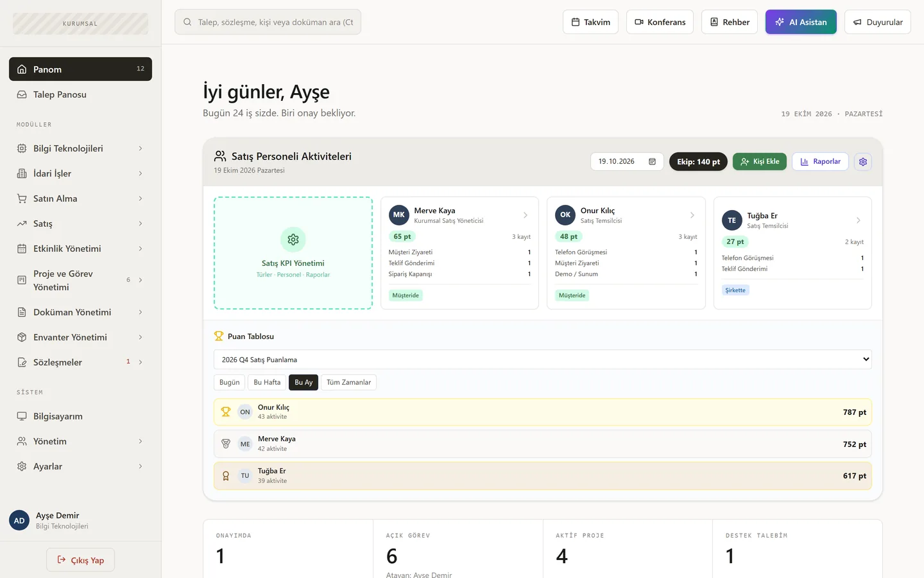Viewport: 924px width, 578px height.
Task: Open the Takvim button
Action: click(x=590, y=22)
